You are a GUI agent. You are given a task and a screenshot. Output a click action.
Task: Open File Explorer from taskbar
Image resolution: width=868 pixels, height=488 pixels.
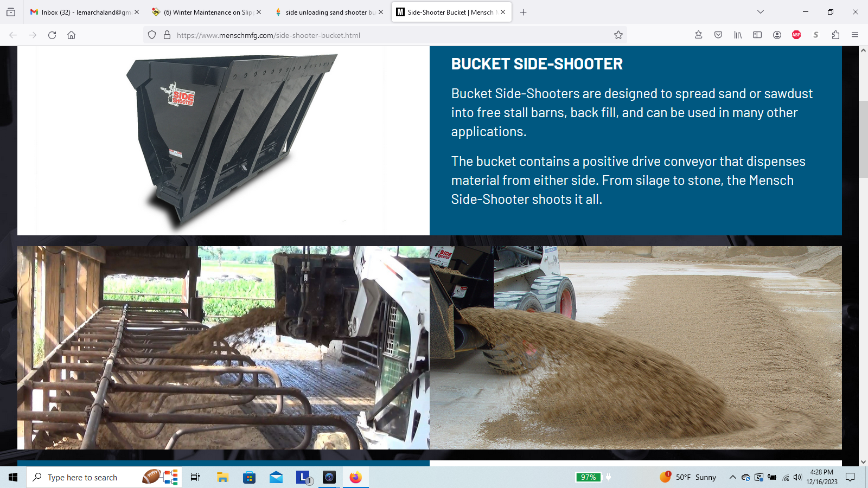pyautogui.click(x=222, y=477)
